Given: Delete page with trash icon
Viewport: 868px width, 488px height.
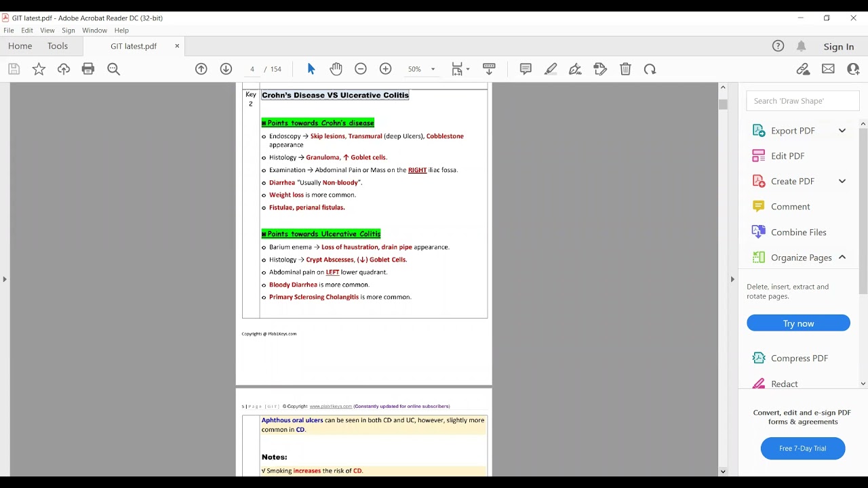Looking at the screenshot, I should (x=625, y=69).
